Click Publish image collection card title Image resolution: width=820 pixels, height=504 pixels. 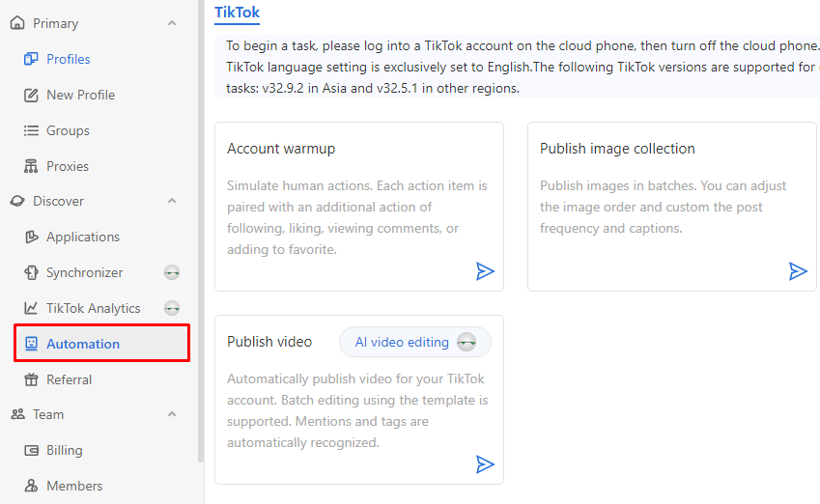point(617,149)
